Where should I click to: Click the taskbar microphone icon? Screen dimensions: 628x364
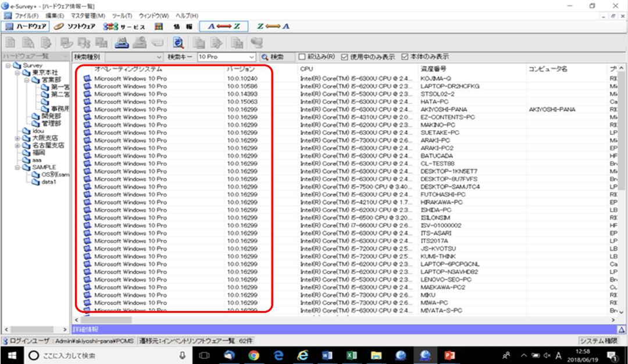click(182, 355)
